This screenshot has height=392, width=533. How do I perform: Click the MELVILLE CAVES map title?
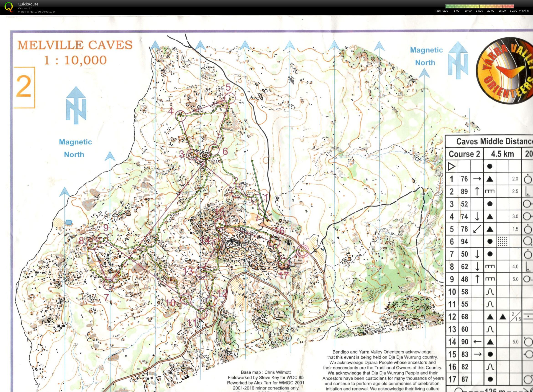tap(75, 45)
